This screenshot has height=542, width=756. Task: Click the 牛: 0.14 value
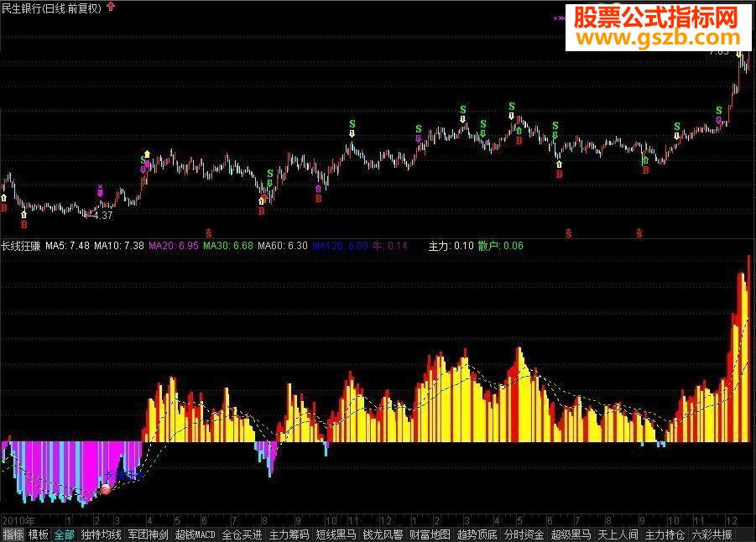tap(390, 246)
